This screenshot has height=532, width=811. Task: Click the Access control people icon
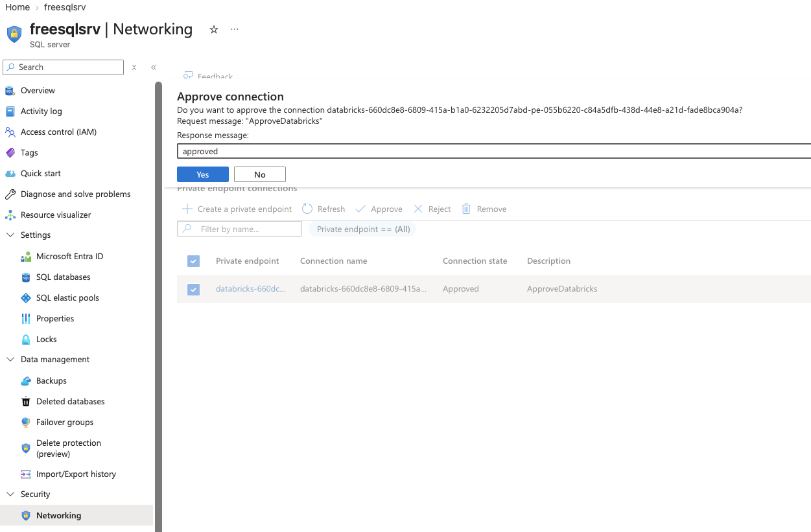10,132
